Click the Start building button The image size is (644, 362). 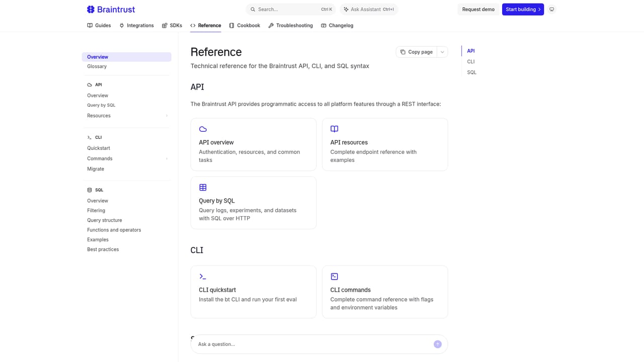[x=523, y=10]
